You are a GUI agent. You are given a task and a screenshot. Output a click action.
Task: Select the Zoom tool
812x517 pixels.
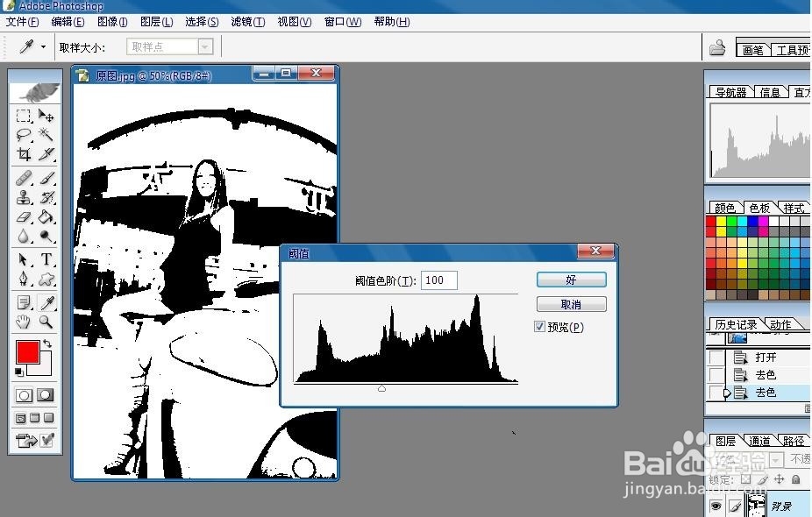point(46,322)
